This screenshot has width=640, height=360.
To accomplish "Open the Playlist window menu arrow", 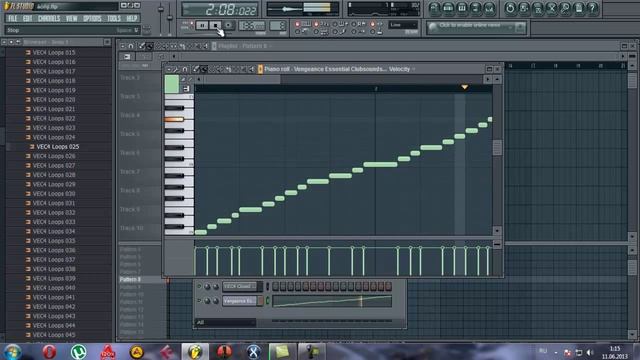I will (x=122, y=46).
